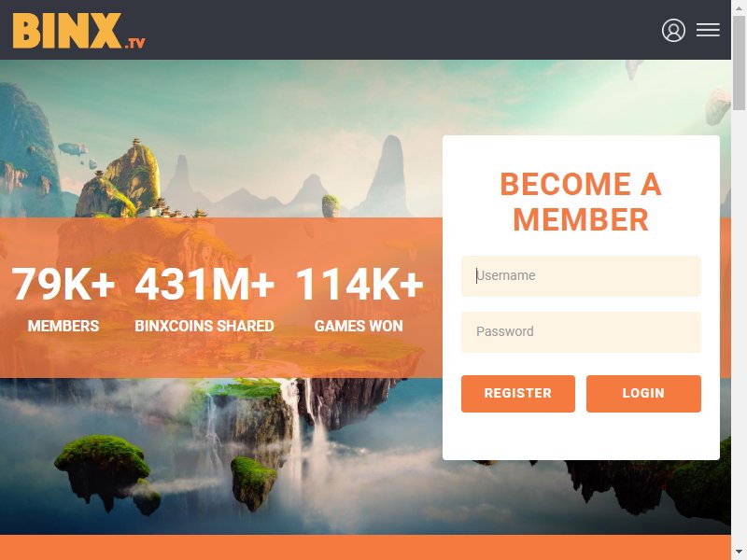Select the Password input field
747x560 pixels.
(x=581, y=332)
